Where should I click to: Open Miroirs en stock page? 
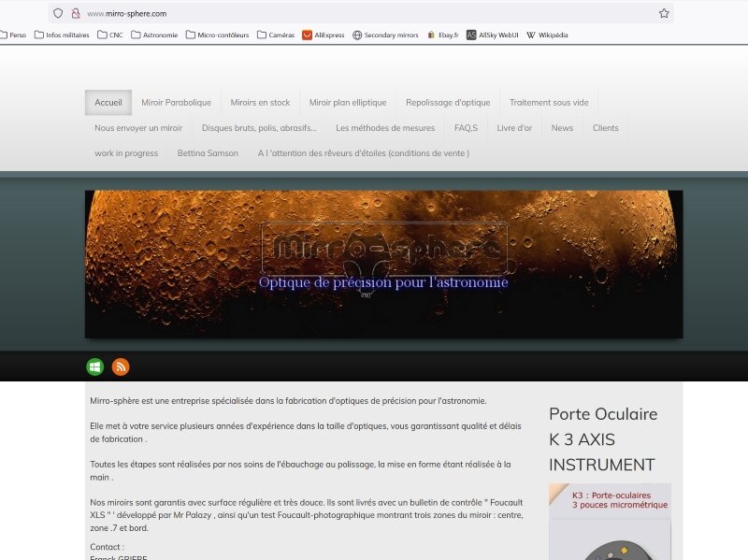(260, 103)
